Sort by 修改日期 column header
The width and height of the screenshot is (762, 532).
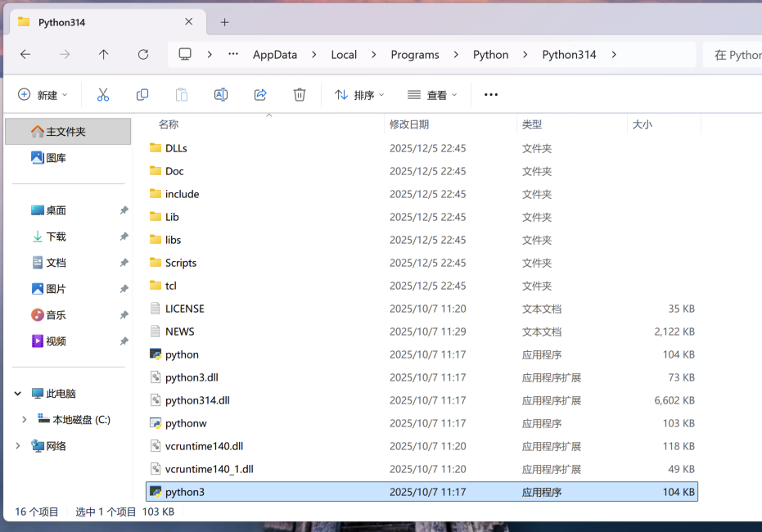(409, 124)
